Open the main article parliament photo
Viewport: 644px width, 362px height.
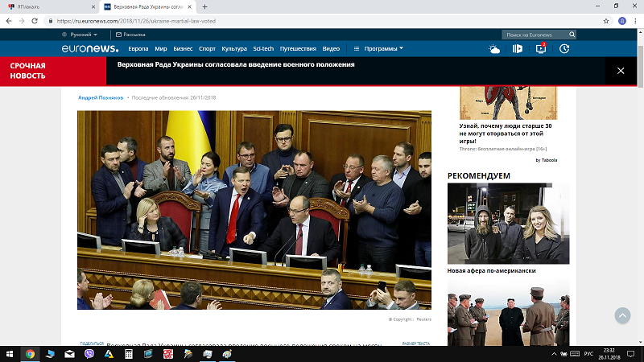(x=254, y=210)
